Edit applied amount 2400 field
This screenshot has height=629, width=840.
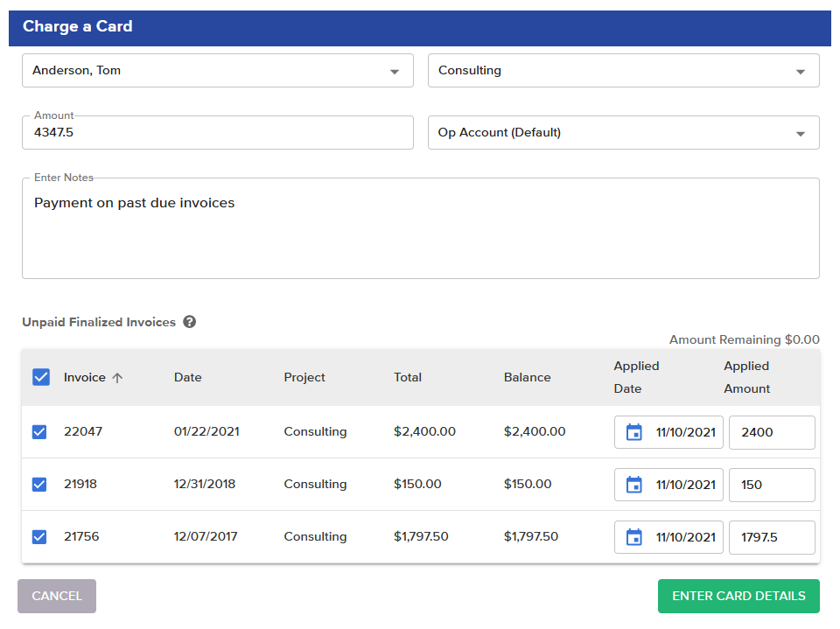click(772, 432)
